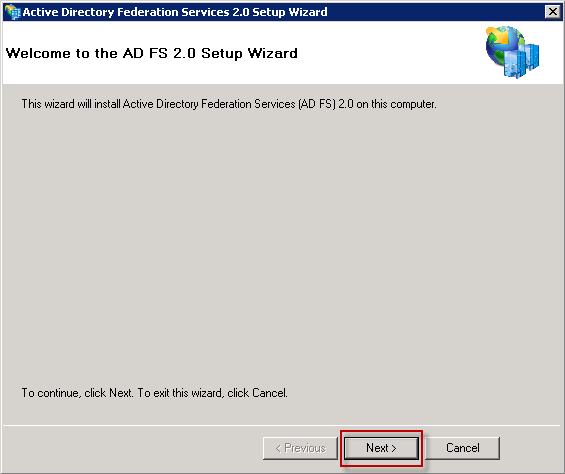Click the Next > button
The width and height of the screenshot is (565, 474).
[381, 448]
